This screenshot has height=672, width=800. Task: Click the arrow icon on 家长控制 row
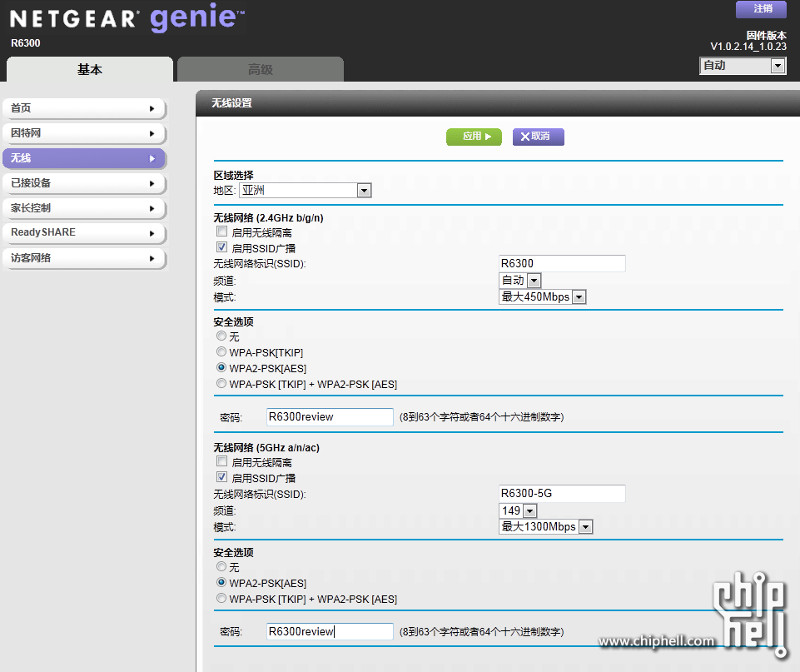pyautogui.click(x=152, y=209)
